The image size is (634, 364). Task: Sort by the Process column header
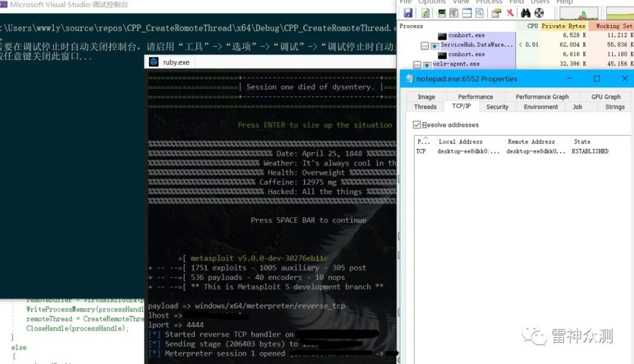pyautogui.click(x=457, y=26)
